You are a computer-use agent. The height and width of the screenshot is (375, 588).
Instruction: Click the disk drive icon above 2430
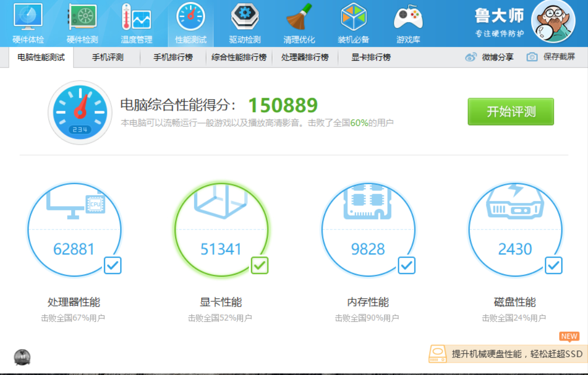515,201
